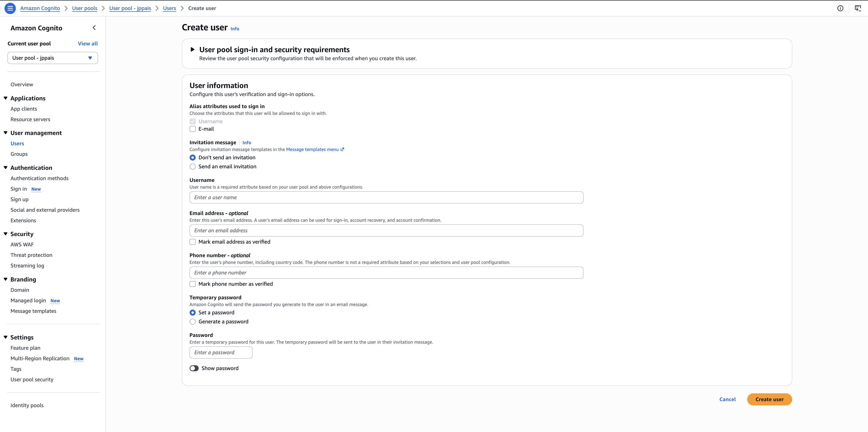Click the Cancel button

point(727,399)
